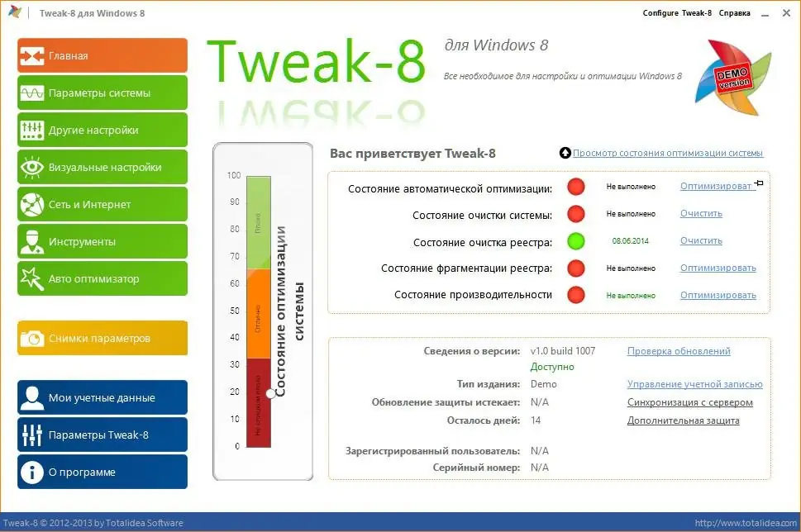Click Оптимизировать link for автоматической оптимизации

[717, 187]
